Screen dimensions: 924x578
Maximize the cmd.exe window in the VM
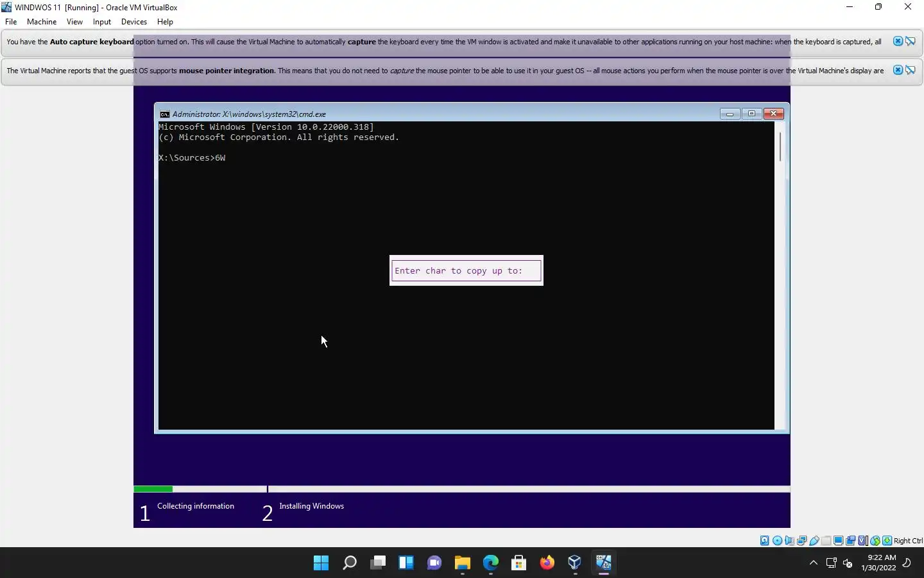click(x=751, y=114)
